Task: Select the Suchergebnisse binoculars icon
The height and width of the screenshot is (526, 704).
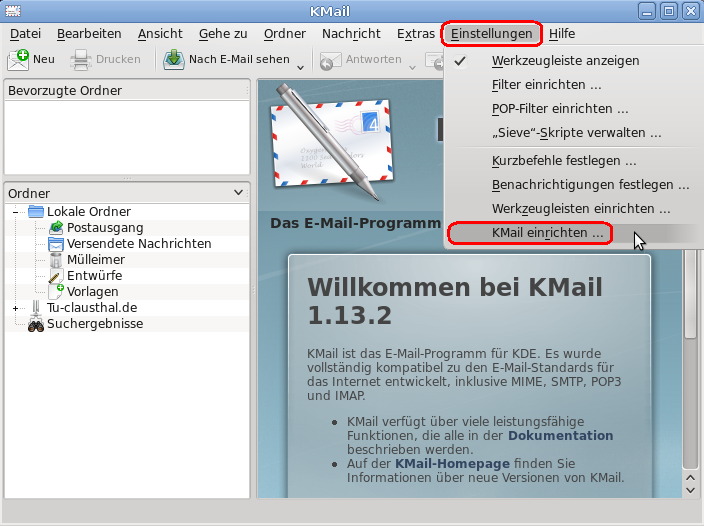Action: [36, 324]
